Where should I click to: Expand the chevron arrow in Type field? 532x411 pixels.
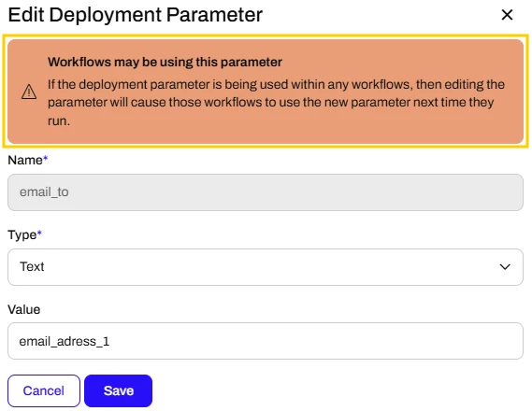[x=505, y=267]
